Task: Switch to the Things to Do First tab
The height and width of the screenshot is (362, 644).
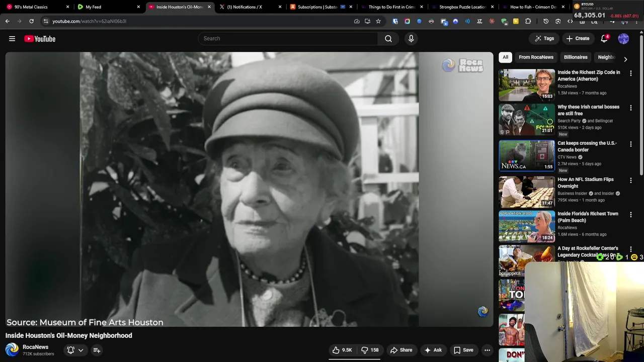Action: (391, 7)
